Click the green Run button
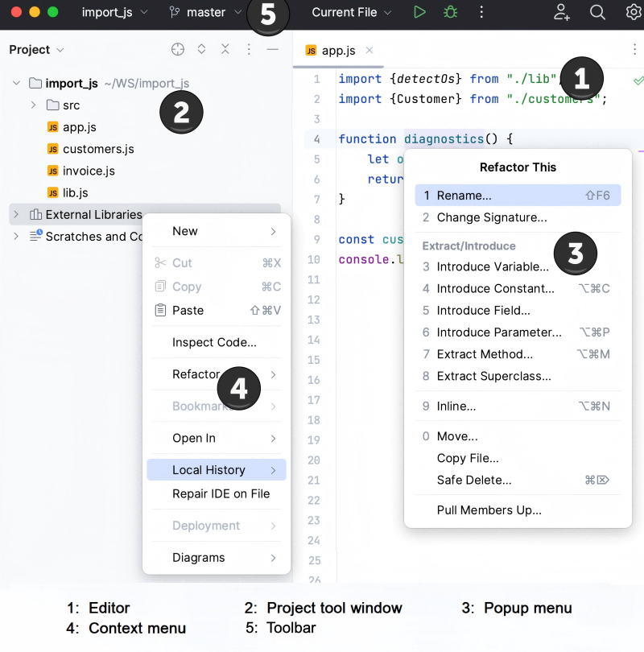644x652 pixels. (x=419, y=12)
